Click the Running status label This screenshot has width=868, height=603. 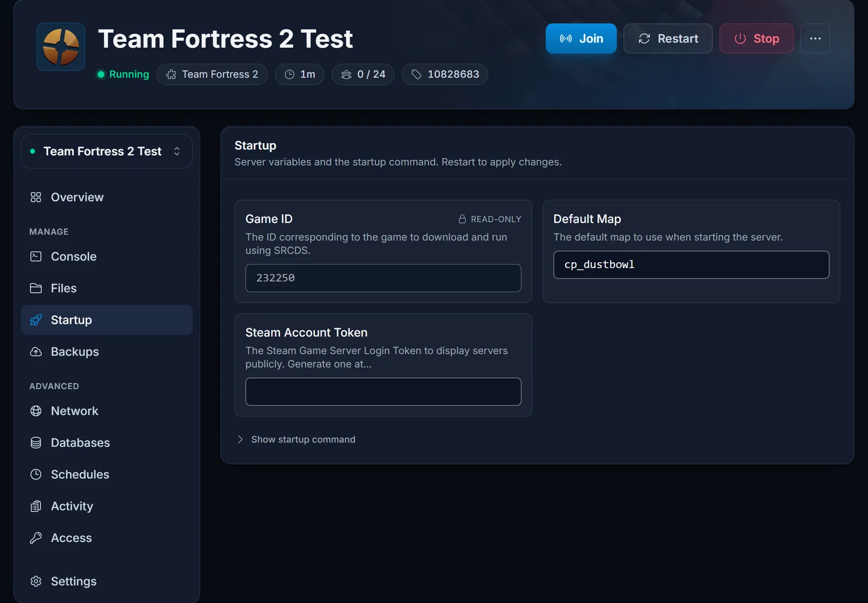tap(129, 74)
